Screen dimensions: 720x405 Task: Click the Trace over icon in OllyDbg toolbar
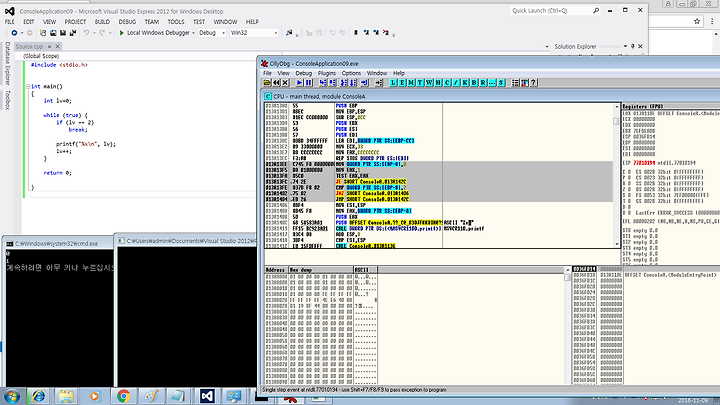[x=353, y=83]
